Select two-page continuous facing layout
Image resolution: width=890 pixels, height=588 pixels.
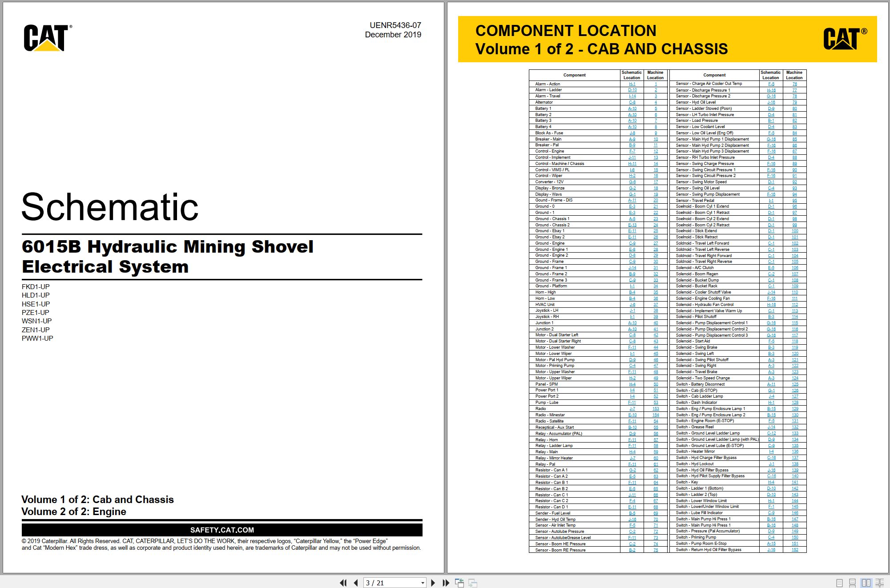pos(879,583)
